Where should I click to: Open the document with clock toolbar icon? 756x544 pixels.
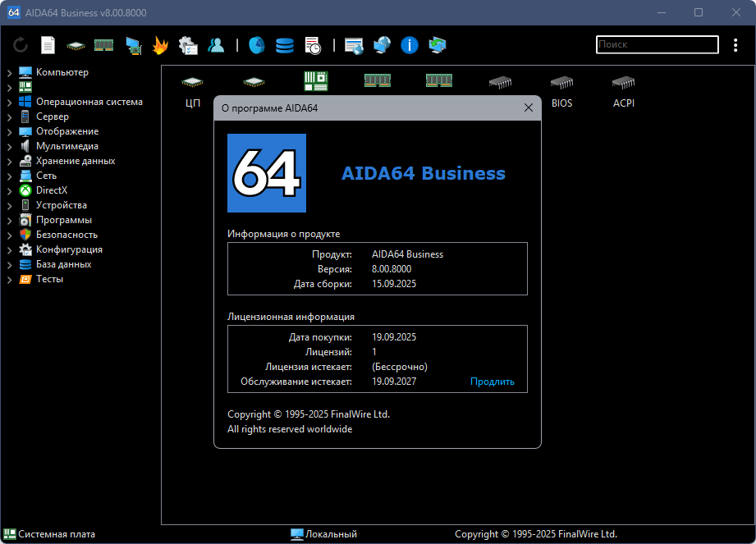(313, 46)
